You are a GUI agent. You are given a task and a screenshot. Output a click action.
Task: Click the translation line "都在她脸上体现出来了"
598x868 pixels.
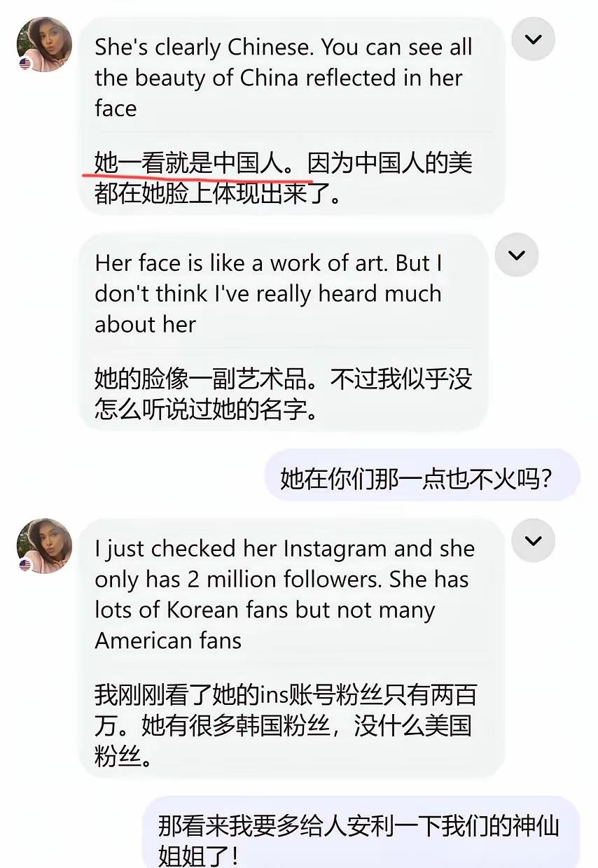coord(218,194)
